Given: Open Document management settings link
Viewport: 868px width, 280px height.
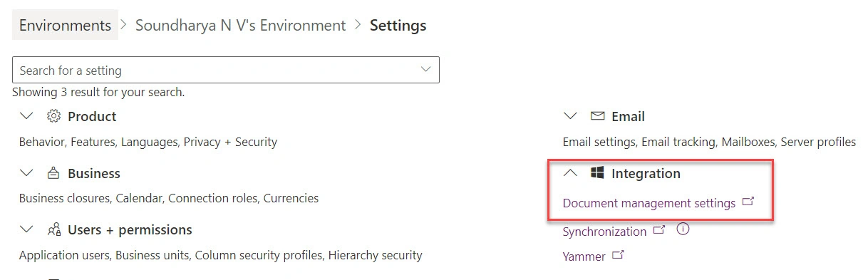Looking at the screenshot, I should (x=649, y=203).
